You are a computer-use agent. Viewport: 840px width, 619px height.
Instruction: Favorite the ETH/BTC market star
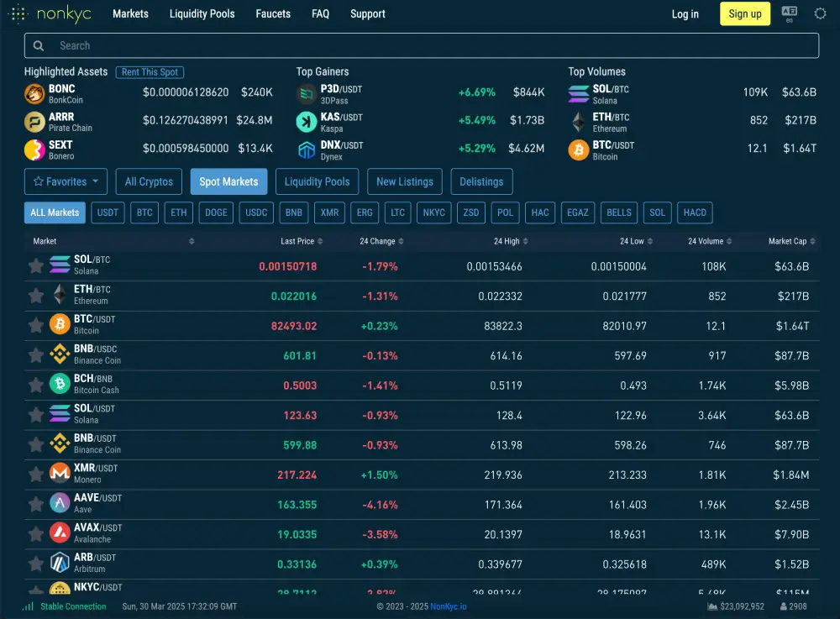click(x=36, y=295)
